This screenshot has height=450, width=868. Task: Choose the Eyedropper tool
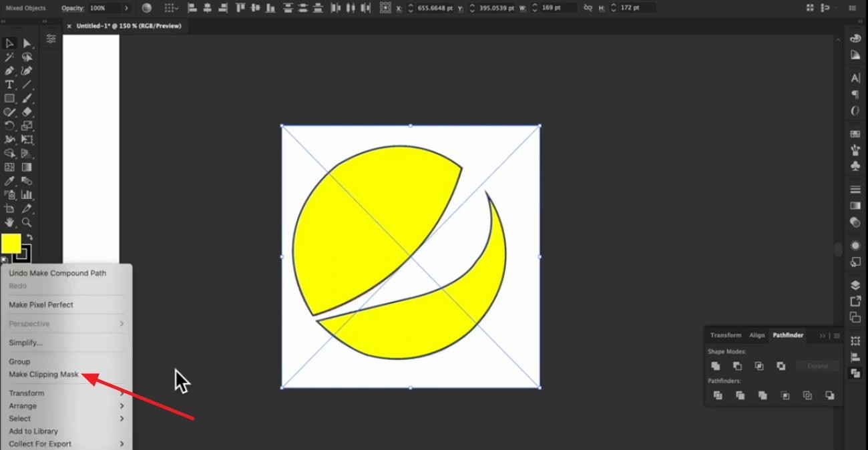tap(9, 181)
